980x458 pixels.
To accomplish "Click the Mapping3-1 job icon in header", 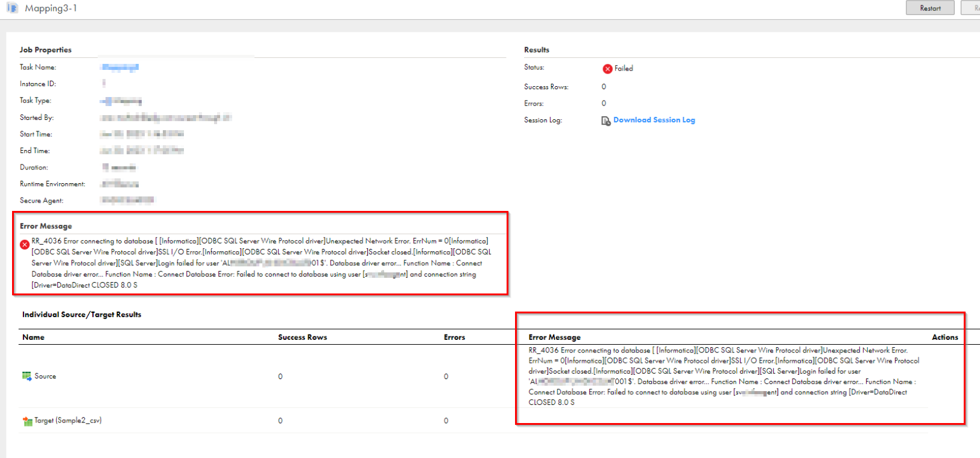I will [x=12, y=8].
